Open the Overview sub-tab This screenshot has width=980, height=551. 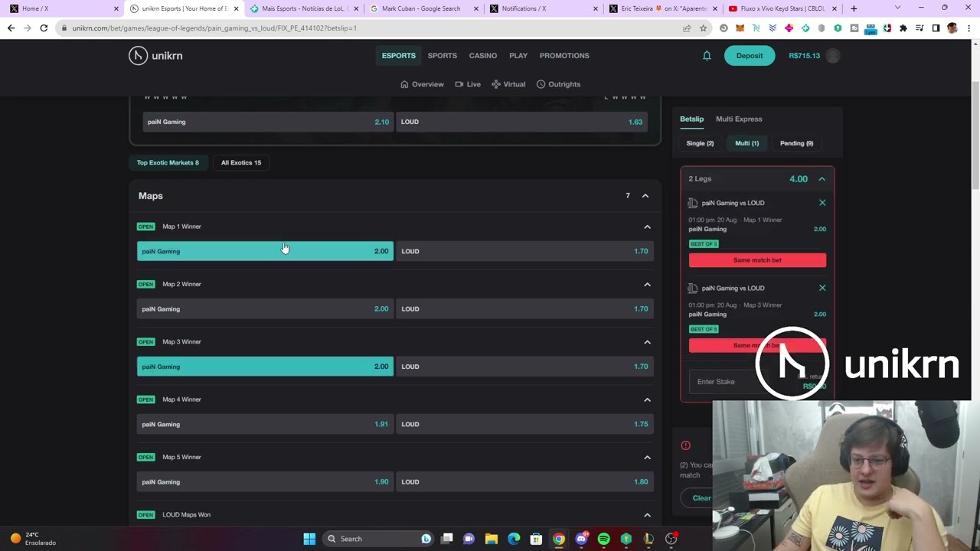point(422,84)
